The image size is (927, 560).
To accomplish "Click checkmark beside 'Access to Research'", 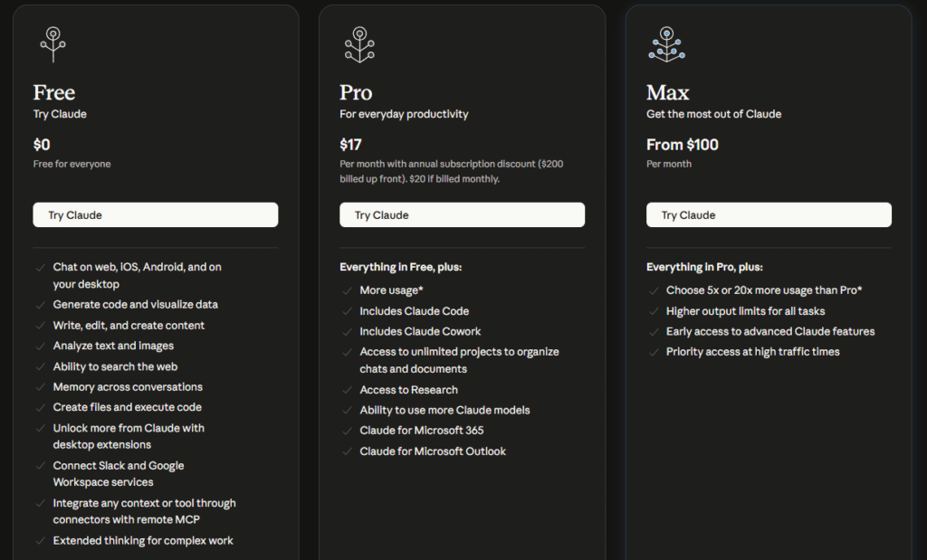I will tap(347, 391).
